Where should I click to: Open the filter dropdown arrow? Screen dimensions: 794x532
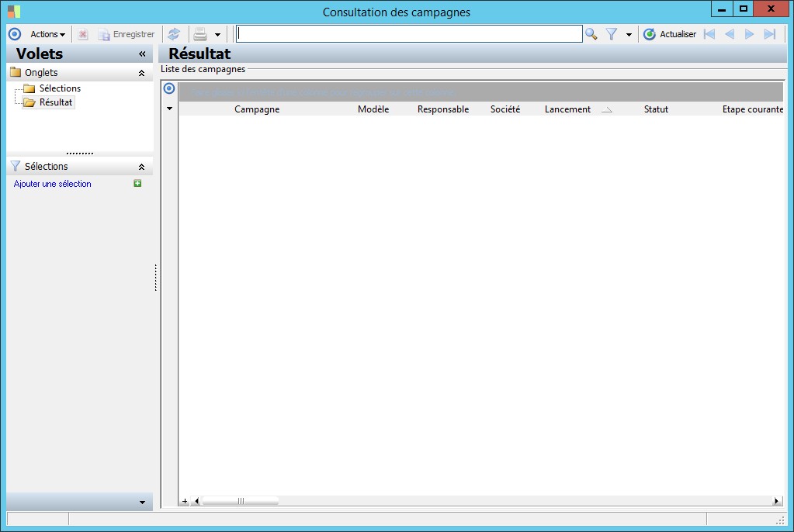point(629,35)
